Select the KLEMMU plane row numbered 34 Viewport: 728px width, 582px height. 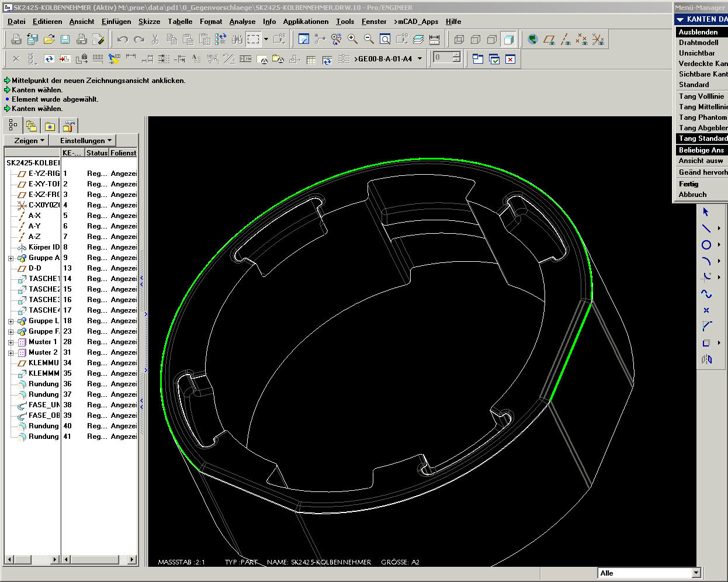(x=71, y=363)
